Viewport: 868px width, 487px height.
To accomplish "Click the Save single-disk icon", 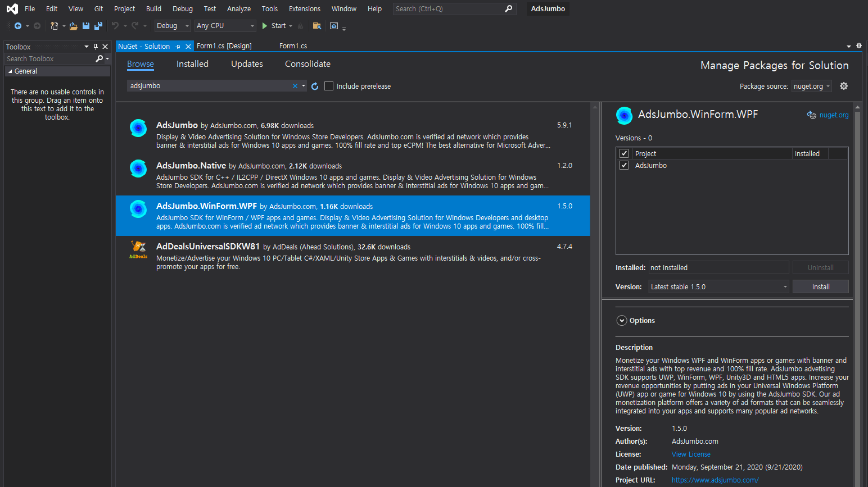I will click(x=86, y=26).
